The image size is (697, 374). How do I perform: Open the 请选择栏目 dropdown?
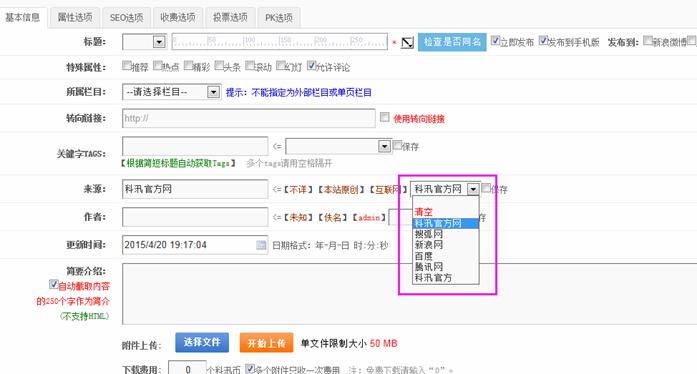coord(171,92)
